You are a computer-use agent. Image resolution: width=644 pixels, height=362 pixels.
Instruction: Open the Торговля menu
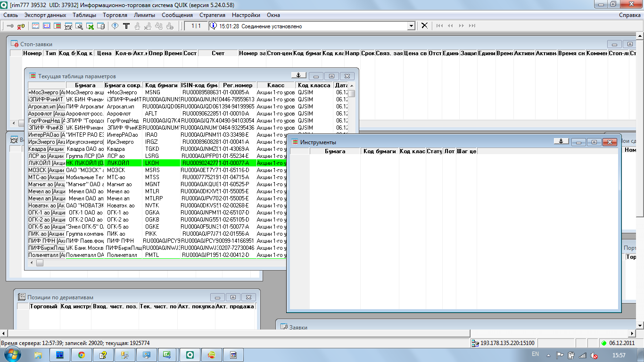pyautogui.click(x=115, y=15)
